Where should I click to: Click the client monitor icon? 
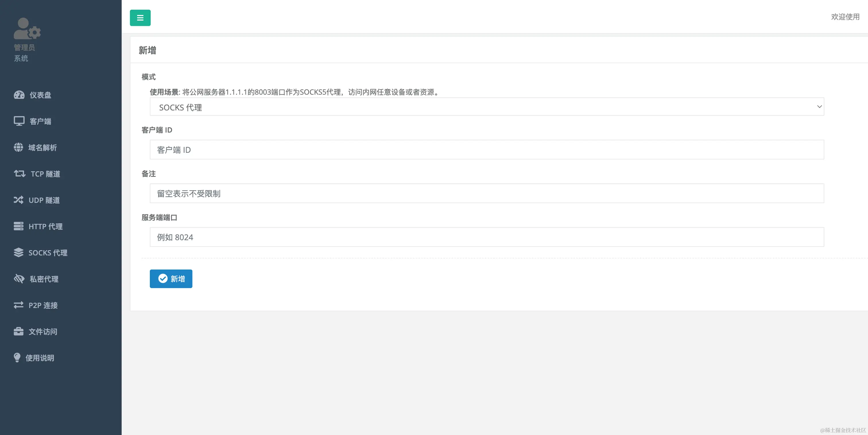coord(19,121)
